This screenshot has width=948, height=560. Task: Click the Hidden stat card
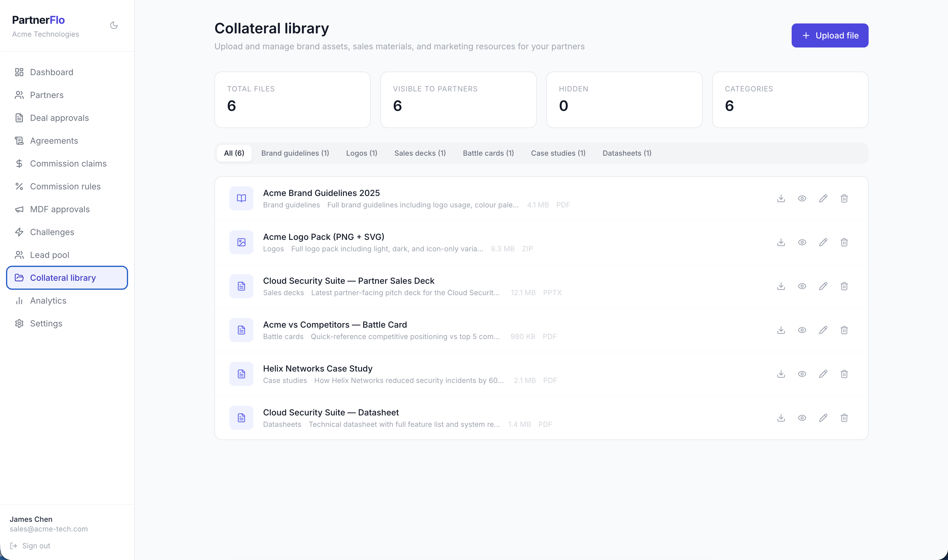(624, 100)
